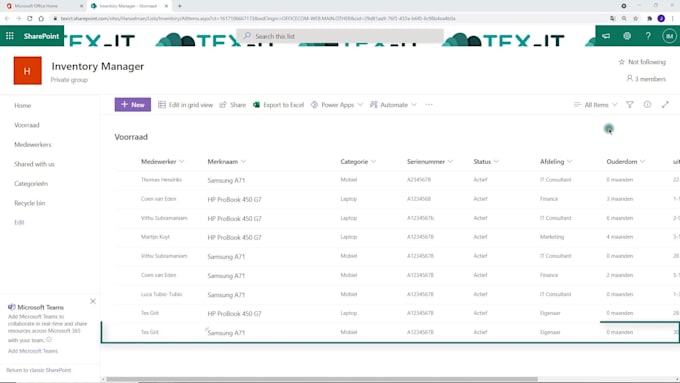Click the SharePoint header label
Screen dimensions: 680x383
(x=41, y=36)
